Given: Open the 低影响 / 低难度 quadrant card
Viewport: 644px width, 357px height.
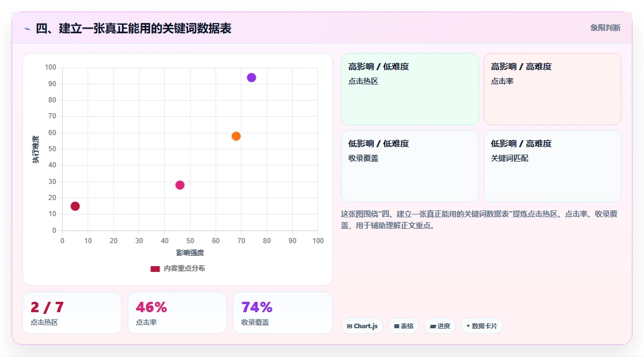Looking at the screenshot, I should pyautogui.click(x=410, y=166).
